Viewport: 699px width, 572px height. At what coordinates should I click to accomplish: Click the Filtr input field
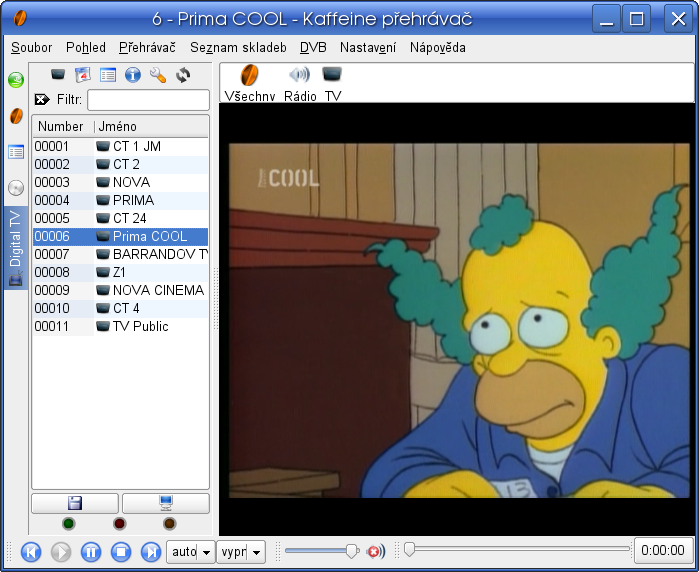click(x=148, y=99)
